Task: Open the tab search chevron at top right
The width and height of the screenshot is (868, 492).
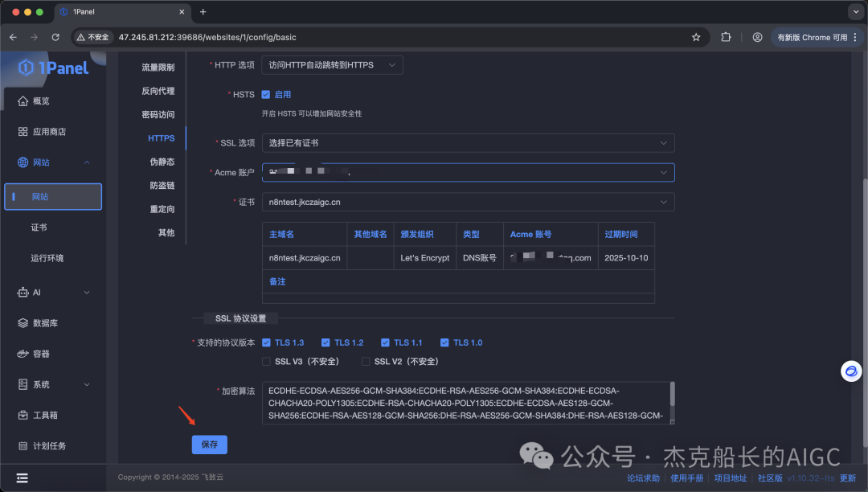Action: (x=856, y=11)
